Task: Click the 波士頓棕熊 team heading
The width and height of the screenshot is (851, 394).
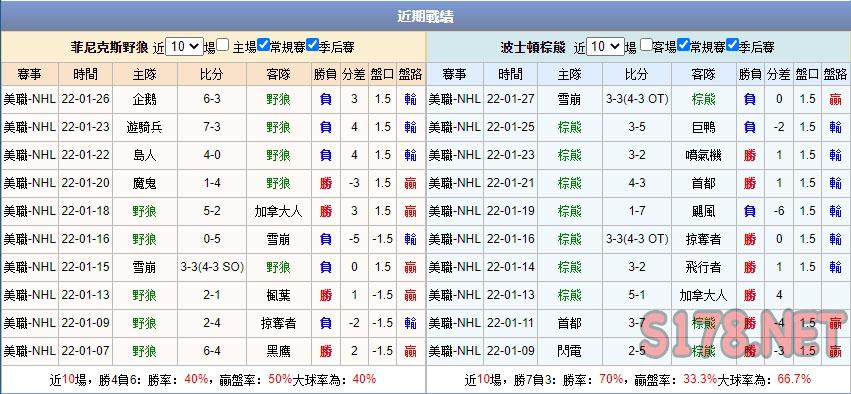Action: click(x=533, y=47)
